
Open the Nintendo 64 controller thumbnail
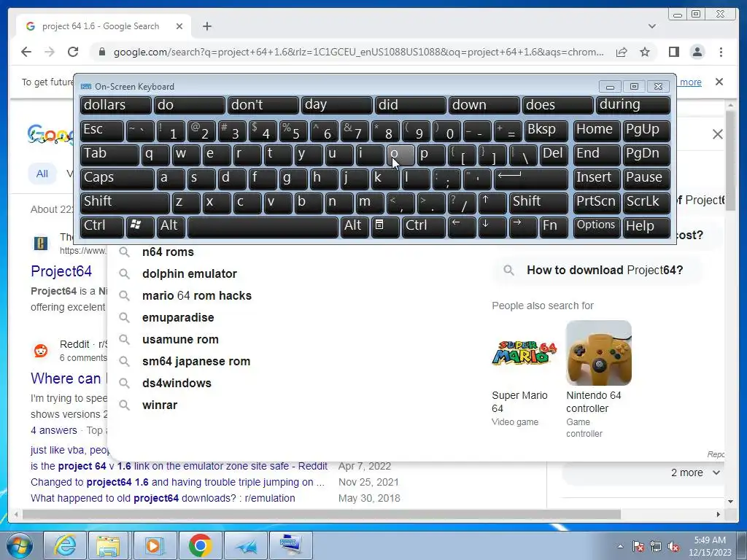point(599,353)
